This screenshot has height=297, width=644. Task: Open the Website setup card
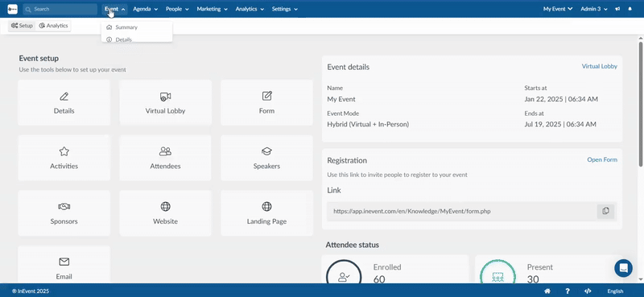click(165, 212)
